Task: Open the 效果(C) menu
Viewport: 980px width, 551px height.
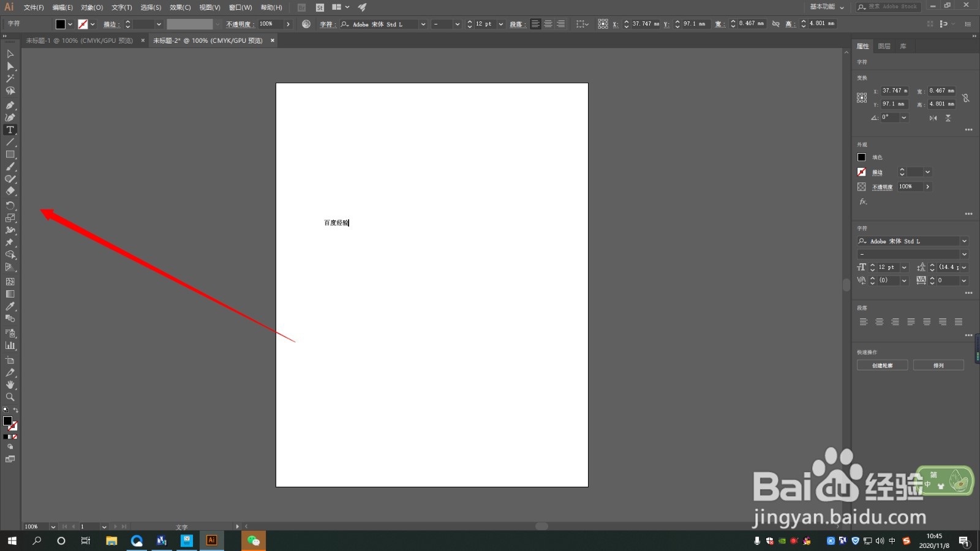Action: (180, 7)
